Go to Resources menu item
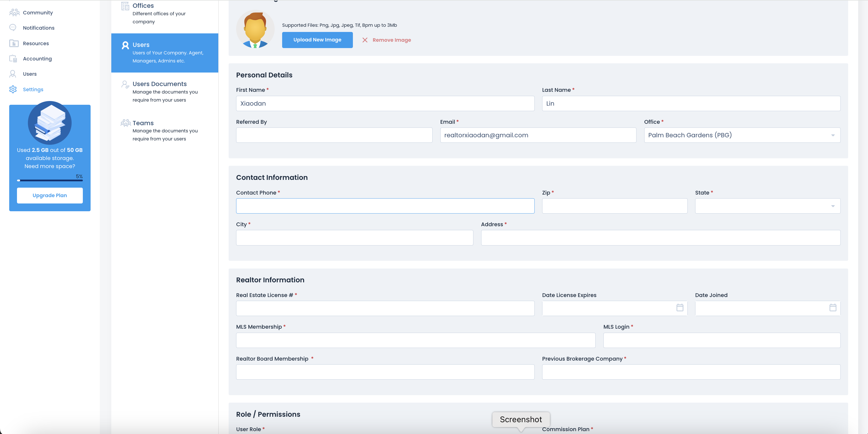 (36, 43)
